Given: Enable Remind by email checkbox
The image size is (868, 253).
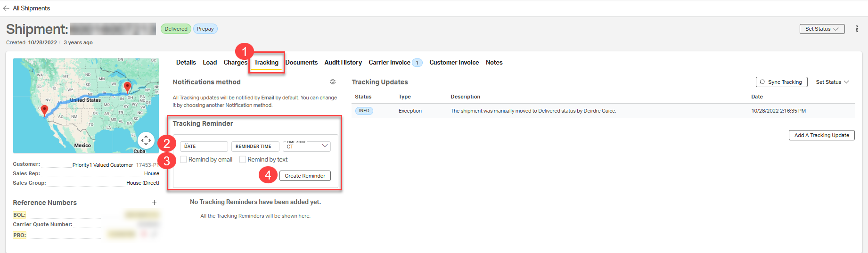Looking at the screenshot, I should tap(183, 159).
